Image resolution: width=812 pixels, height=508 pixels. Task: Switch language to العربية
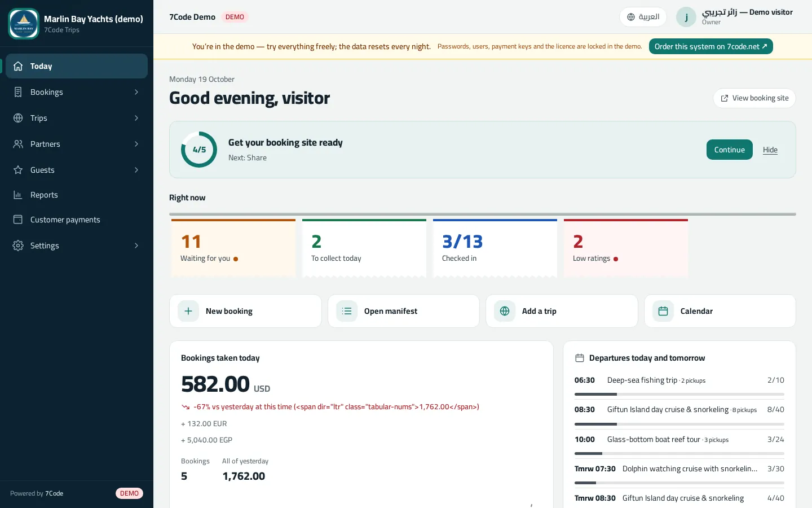(x=643, y=17)
